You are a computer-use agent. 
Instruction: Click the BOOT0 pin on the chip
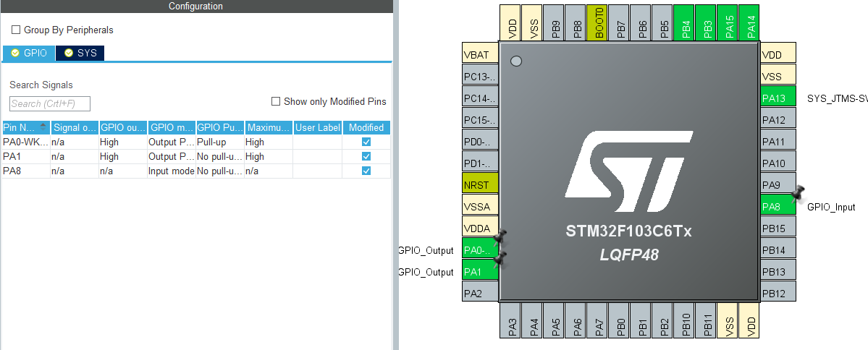coord(597,22)
